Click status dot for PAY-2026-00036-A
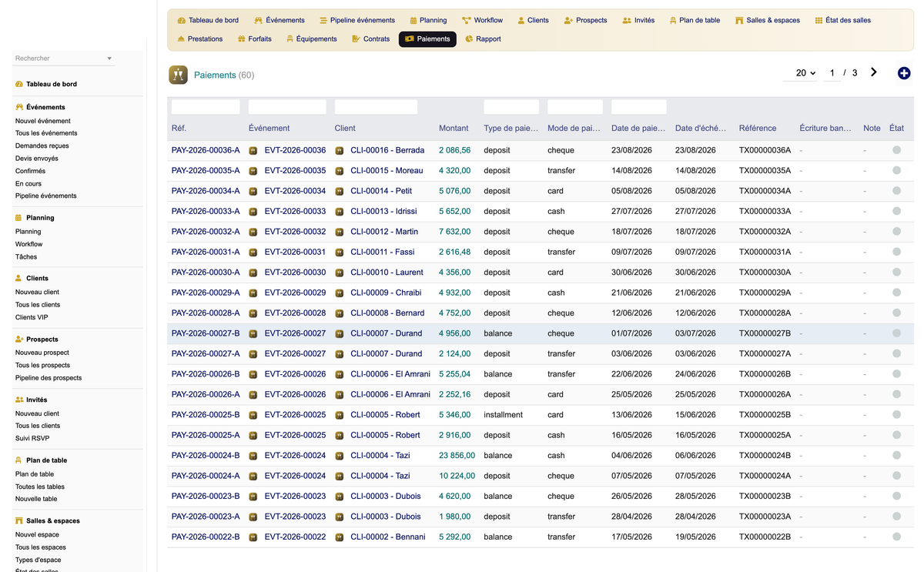Image resolution: width=924 pixels, height=572 pixels. point(896,150)
